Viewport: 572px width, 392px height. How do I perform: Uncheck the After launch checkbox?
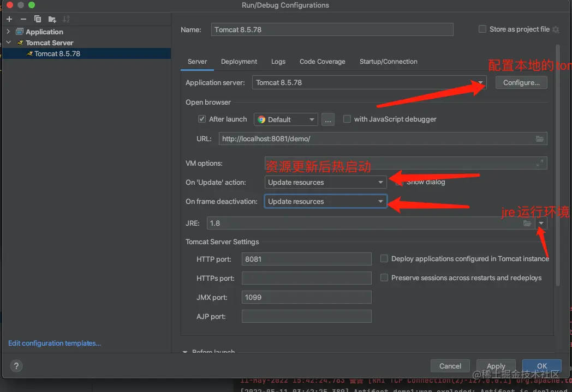(202, 119)
